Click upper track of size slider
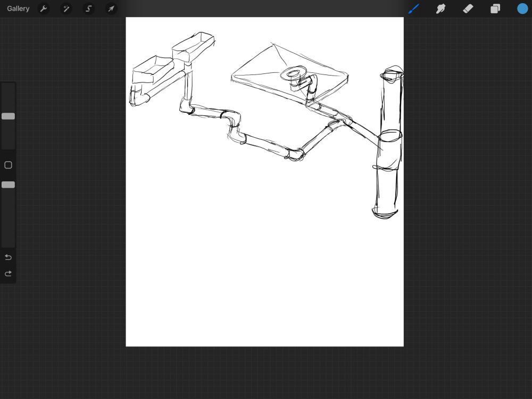Screen dimensions: 532x399 (x=8, y=98)
